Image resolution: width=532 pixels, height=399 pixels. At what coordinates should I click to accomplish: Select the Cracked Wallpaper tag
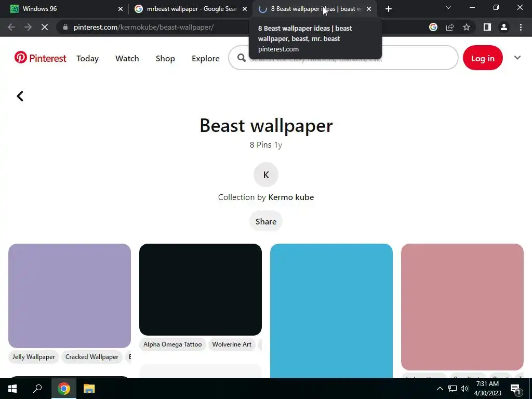click(x=92, y=357)
